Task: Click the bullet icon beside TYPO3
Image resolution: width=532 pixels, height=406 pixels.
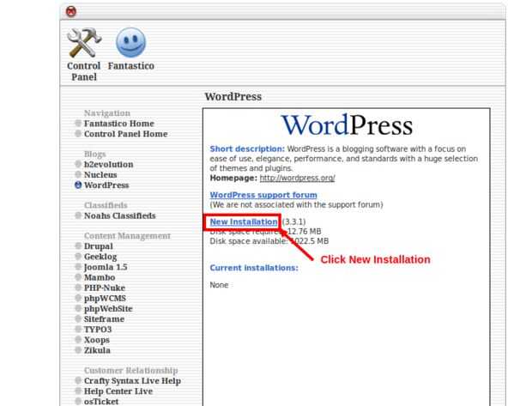Action: [x=78, y=330]
